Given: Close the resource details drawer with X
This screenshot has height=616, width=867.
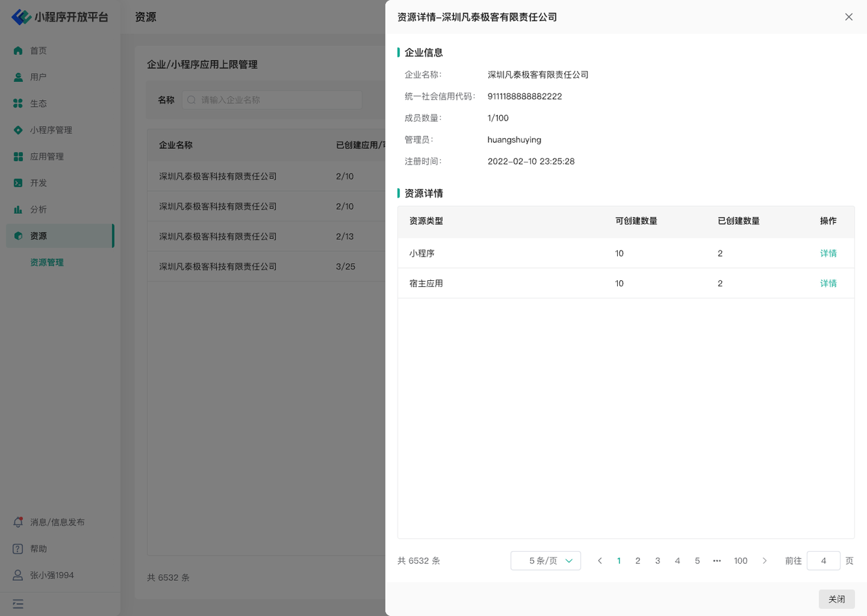Looking at the screenshot, I should (849, 17).
